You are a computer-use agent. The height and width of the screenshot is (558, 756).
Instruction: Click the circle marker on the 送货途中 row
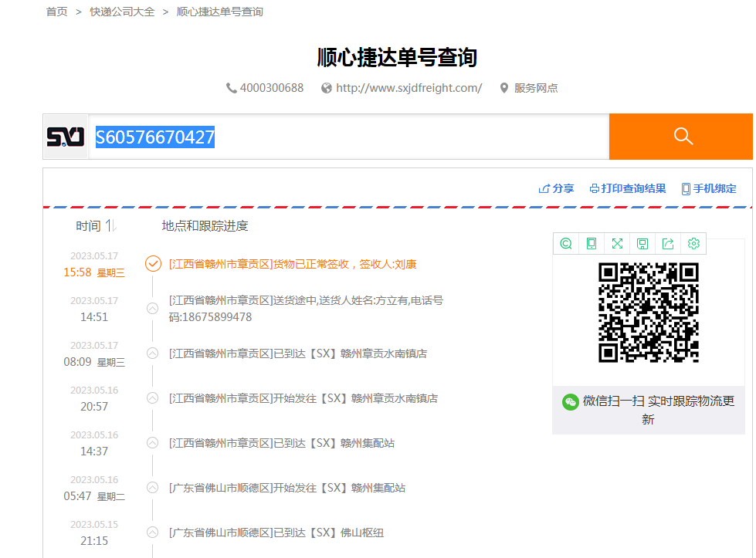[x=152, y=309]
